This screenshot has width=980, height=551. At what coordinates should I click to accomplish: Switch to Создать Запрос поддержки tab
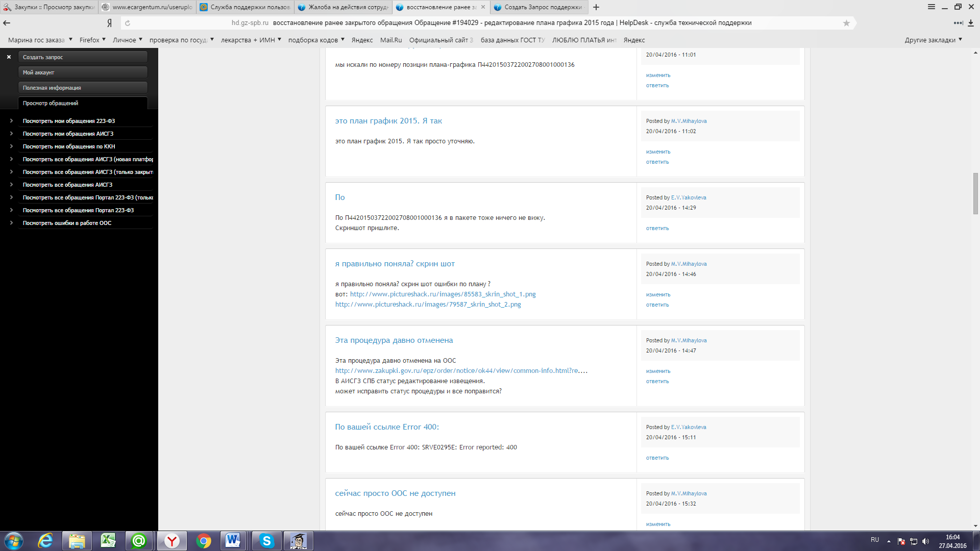click(x=539, y=7)
